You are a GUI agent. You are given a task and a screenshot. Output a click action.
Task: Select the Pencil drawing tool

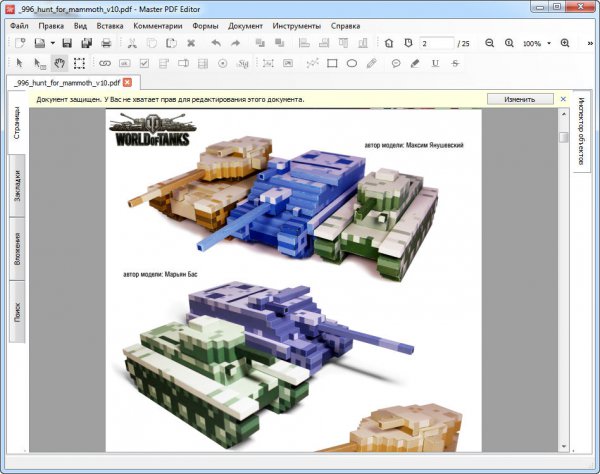[x=372, y=63]
